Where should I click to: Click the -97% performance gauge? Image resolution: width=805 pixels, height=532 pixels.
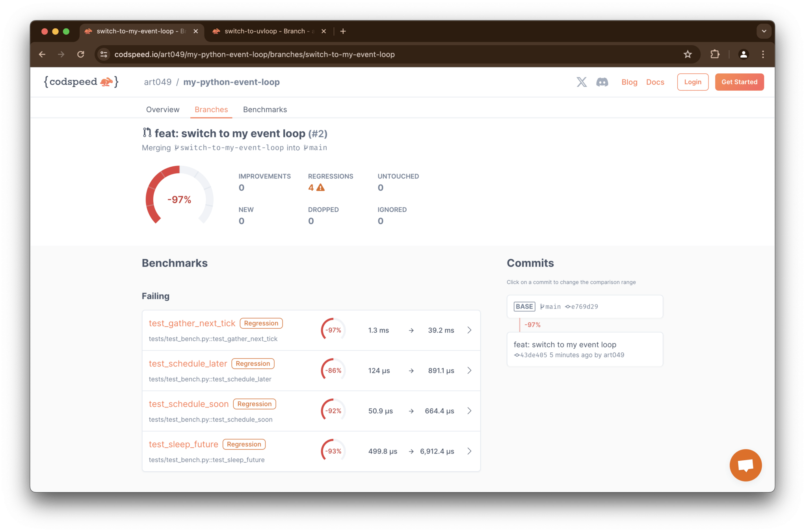pos(179,199)
